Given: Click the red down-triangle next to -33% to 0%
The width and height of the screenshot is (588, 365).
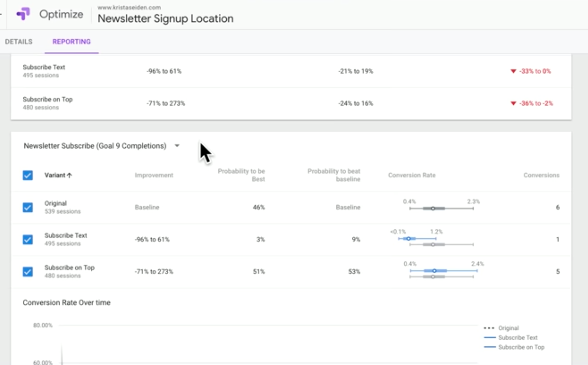Looking at the screenshot, I should tap(513, 71).
